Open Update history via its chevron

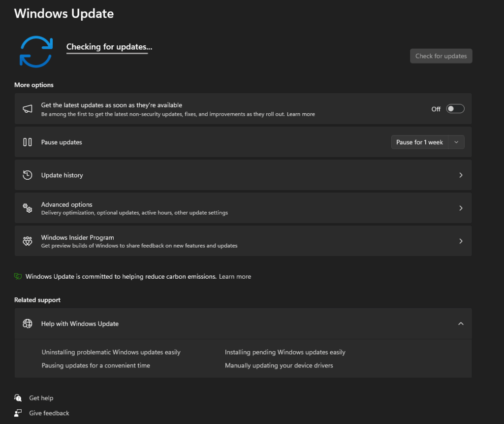(x=461, y=175)
